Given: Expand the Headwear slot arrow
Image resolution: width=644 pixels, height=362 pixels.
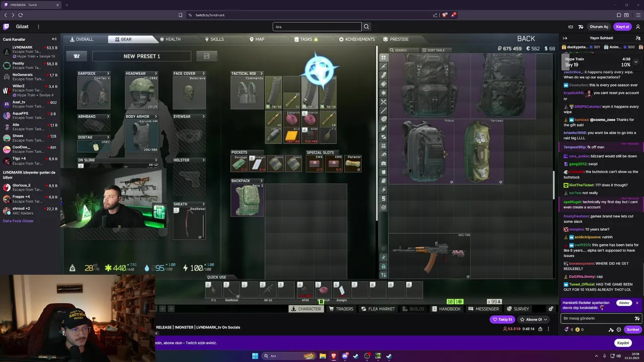Looking at the screenshot, I should click(155, 73).
